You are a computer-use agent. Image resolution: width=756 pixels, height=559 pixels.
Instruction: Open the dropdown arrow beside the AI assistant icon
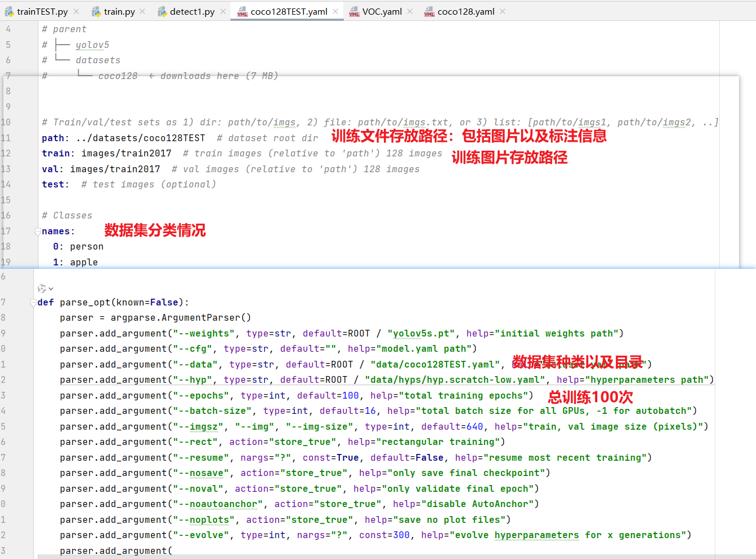click(51, 289)
